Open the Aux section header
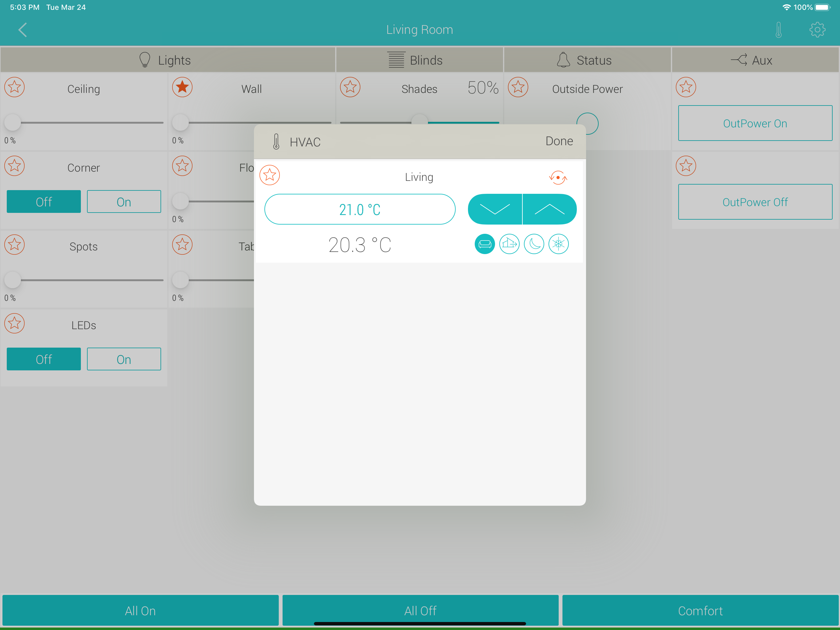The width and height of the screenshot is (840, 630). pyautogui.click(x=755, y=60)
